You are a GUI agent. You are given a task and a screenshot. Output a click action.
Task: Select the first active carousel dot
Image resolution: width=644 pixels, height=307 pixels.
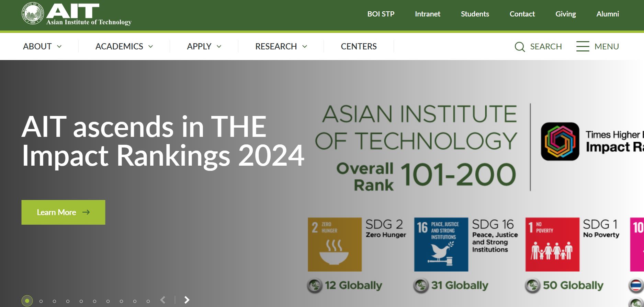[x=27, y=301]
